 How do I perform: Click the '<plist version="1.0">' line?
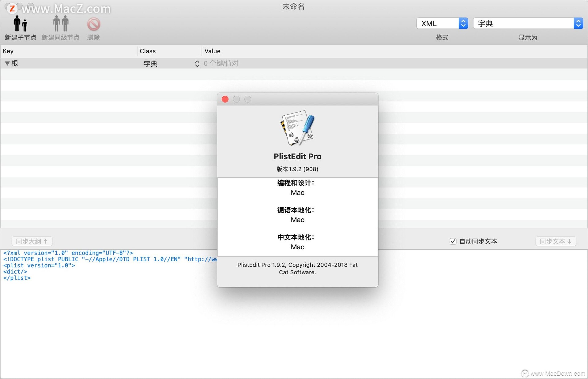39,266
